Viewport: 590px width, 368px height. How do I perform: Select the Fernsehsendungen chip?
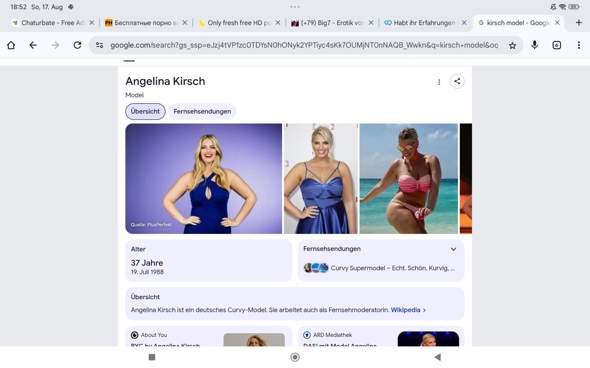[202, 111]
